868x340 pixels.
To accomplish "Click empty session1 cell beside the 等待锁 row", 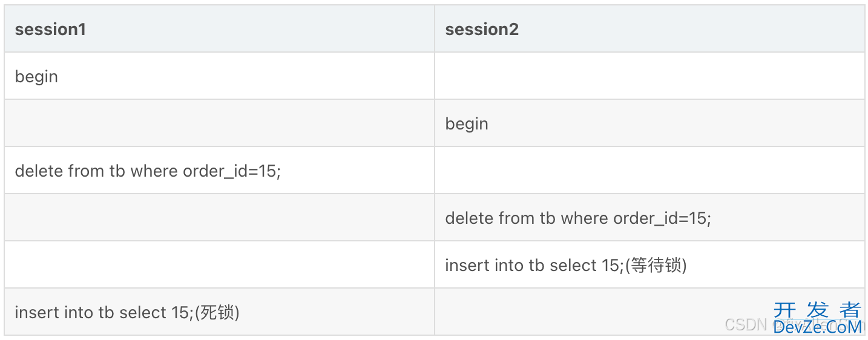I will (x=219, y=266).
